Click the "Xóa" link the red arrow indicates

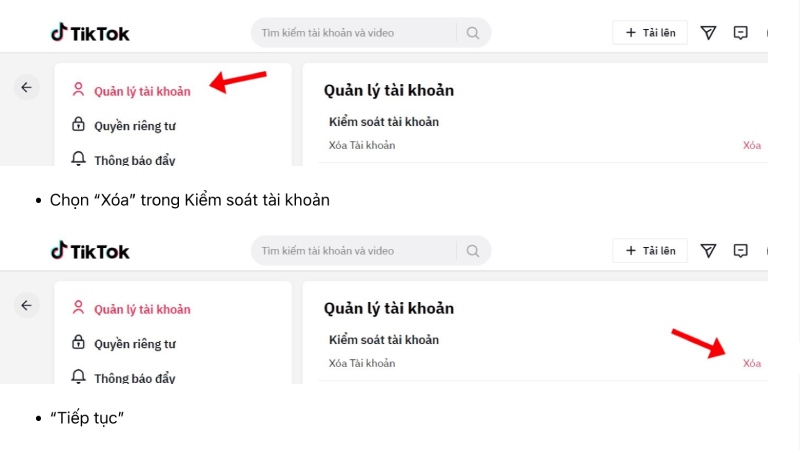click(751, 363)
